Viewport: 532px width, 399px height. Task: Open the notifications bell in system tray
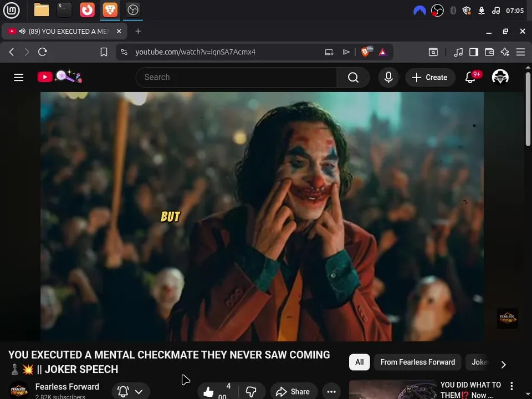[482, 11]
